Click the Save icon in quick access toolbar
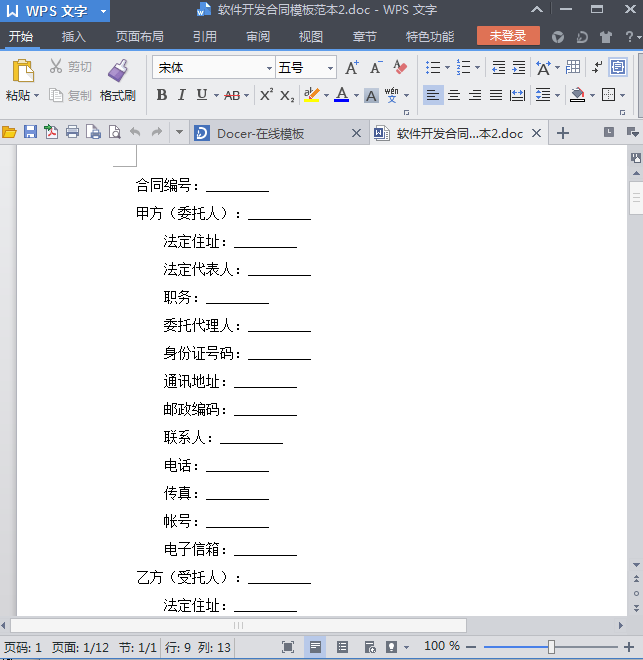 (x=30, y=133)
